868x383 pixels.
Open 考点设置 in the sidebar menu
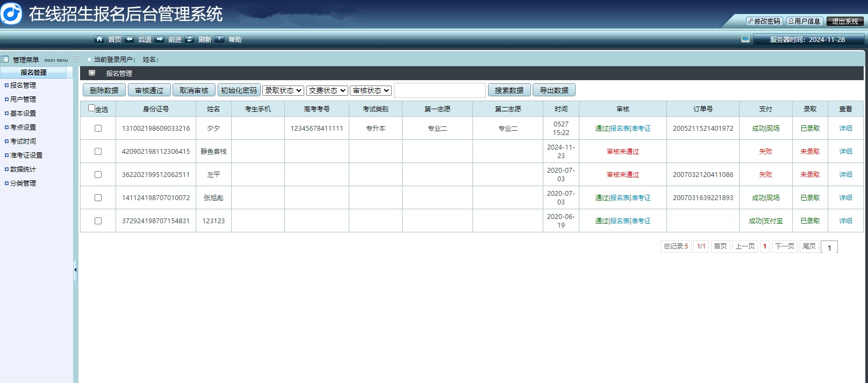click(x=23, y=127)
